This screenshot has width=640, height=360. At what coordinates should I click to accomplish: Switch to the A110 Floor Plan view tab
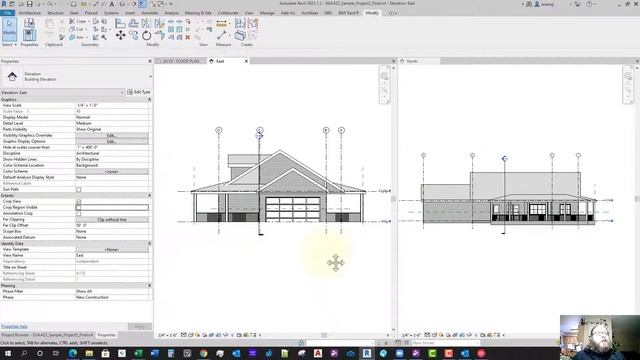(x=181, y=61)
